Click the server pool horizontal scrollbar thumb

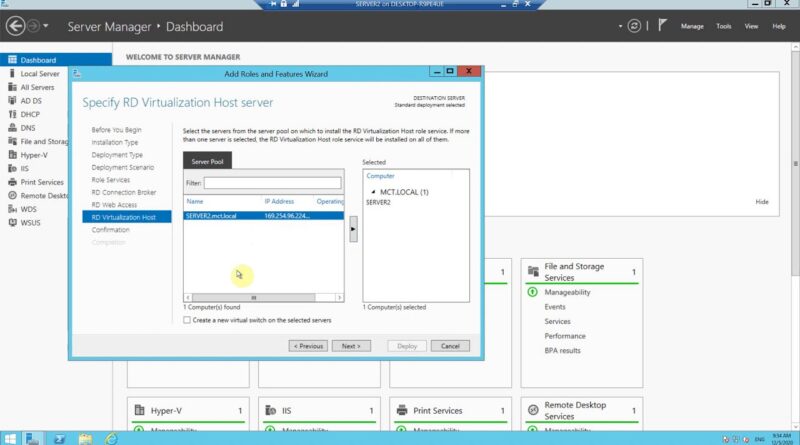click(x=254, y=298)
